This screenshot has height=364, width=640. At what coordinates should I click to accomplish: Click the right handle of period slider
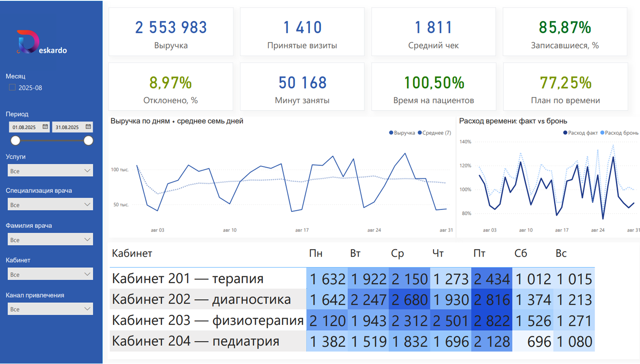click(x=88, y=141)
